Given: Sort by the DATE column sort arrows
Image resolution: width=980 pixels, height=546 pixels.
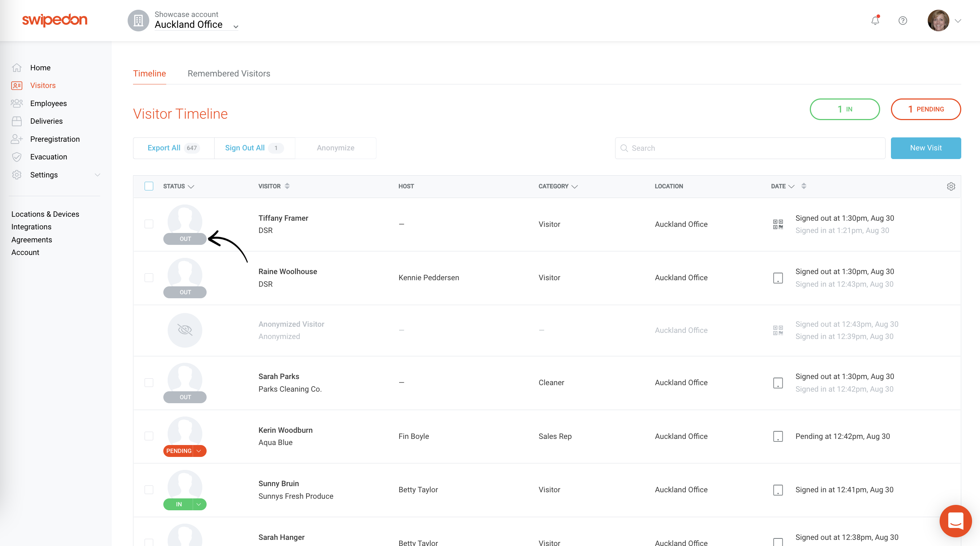Looking at the screenshot, I should [x=803, y=186].
